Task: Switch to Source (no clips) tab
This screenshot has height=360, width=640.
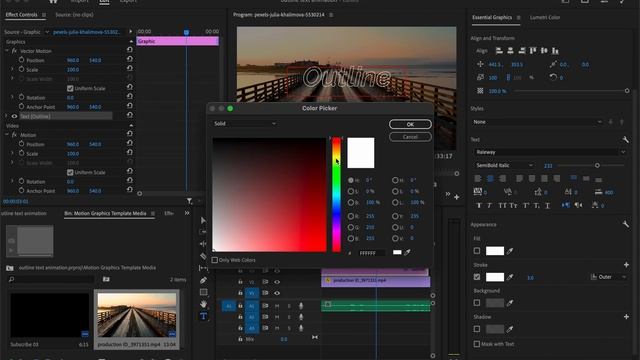Action: [x=74, y=15]
